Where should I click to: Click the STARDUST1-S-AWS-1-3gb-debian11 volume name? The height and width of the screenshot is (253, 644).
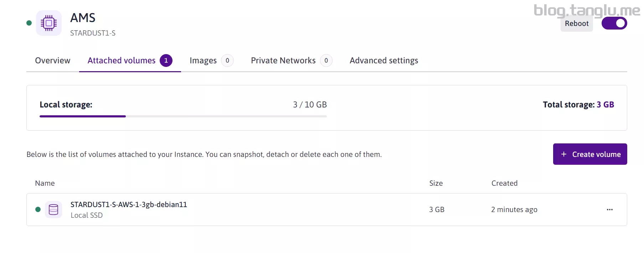click(129, 205)
